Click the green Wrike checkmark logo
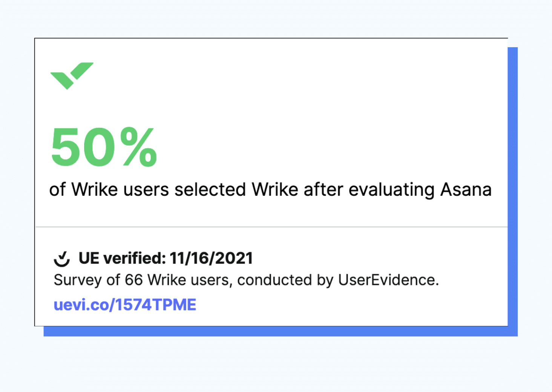Screen dimensions: 552x392 coord(72,76)
